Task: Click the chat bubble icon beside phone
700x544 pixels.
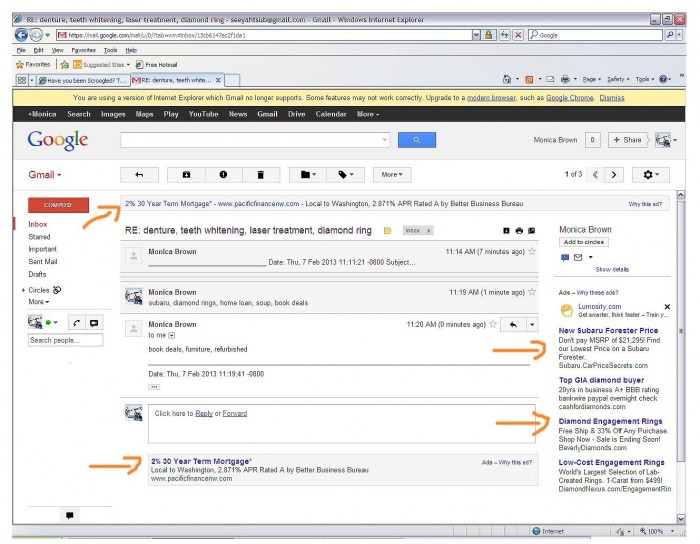Action: point(94,323)
